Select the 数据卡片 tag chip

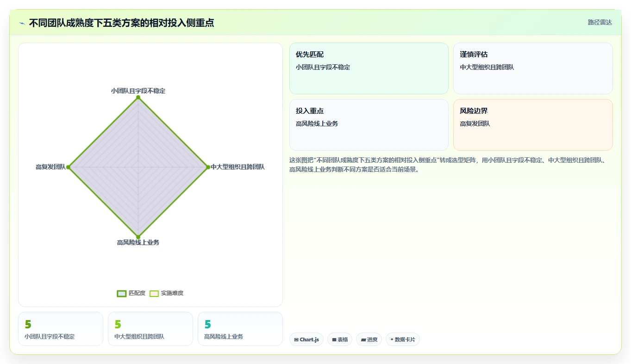(x=403, y=339)
